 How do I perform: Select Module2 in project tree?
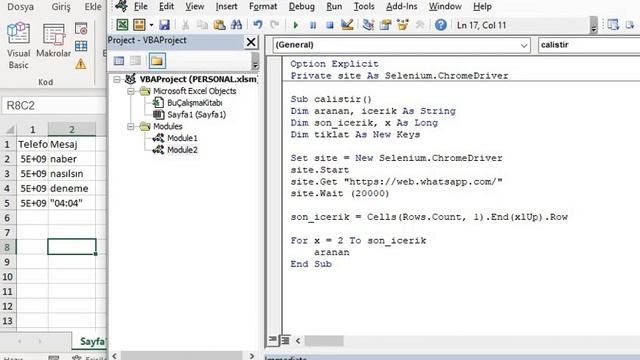click(x=182, y=150)
